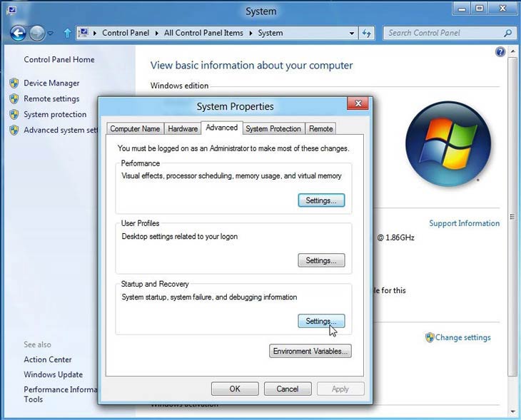Image resolution: width=521 pixels, height=420 pixels.
Task: Click the System window title bar icon
Action: point(11,11)
